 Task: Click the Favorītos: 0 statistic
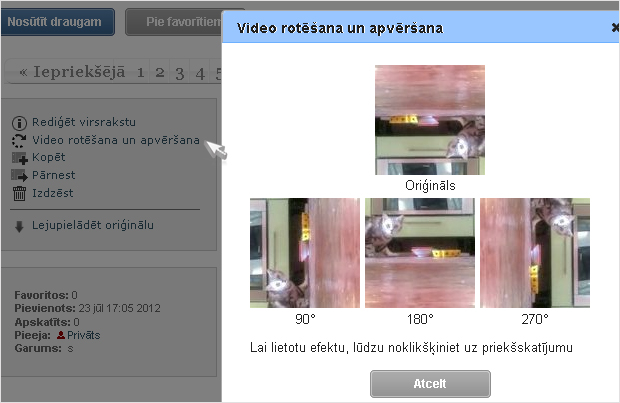tap(46, 295)
